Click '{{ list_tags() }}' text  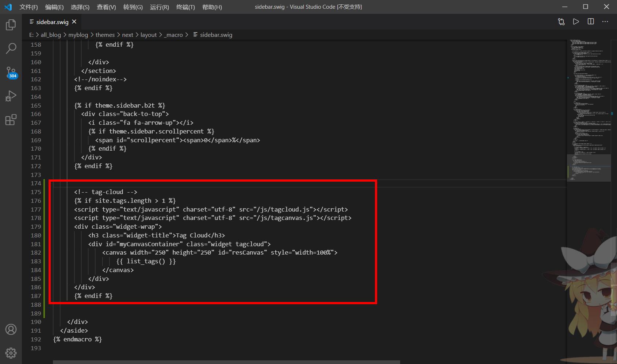pyautogui.click(x=146, y=261)
